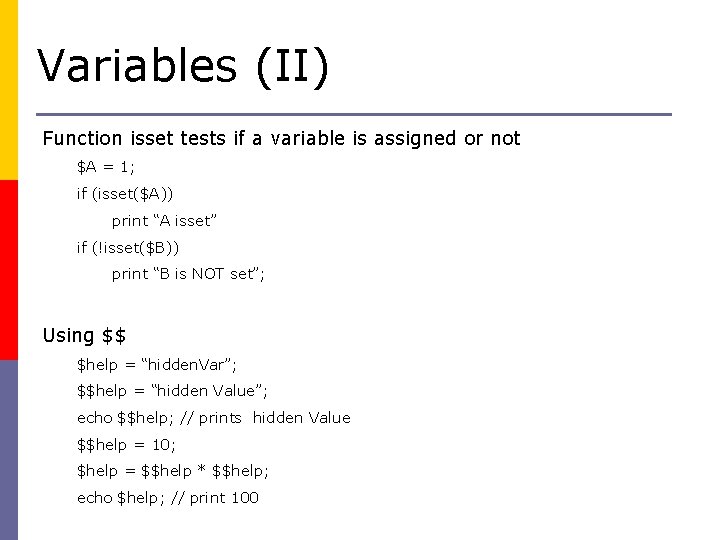The width and height of the screenshot is (720, 540).
Task: Click the yellow block on the left edge
Action: tap(9, 90)
